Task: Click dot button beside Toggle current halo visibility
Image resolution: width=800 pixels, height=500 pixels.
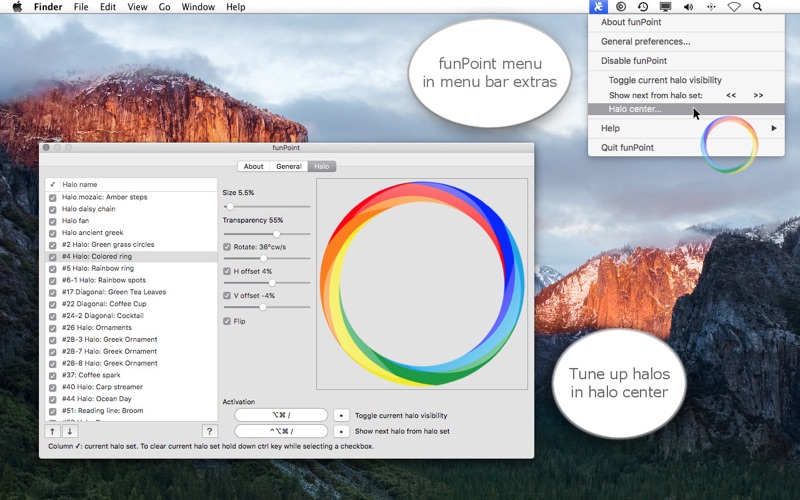Action: (x=341, y=415)
